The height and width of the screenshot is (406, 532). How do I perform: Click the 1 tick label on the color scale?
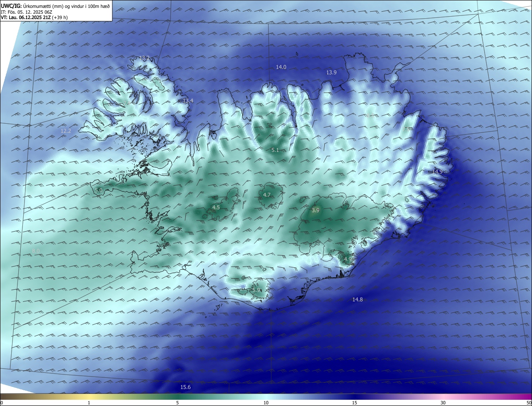coord(89,403)
